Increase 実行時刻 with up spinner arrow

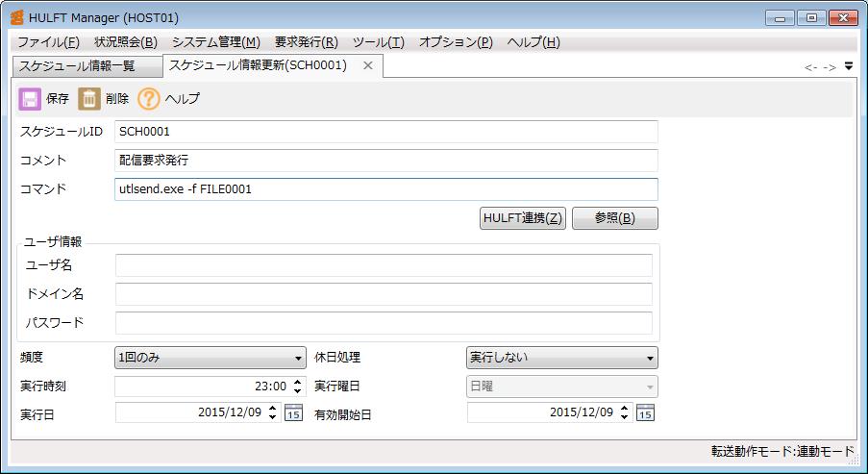click(297, 382)
